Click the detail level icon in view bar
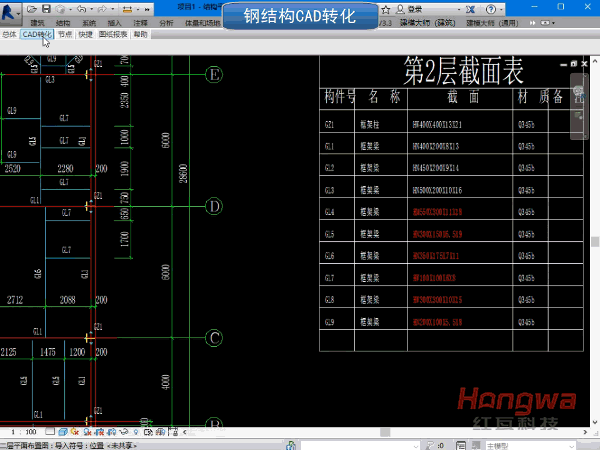 point(50,432)
